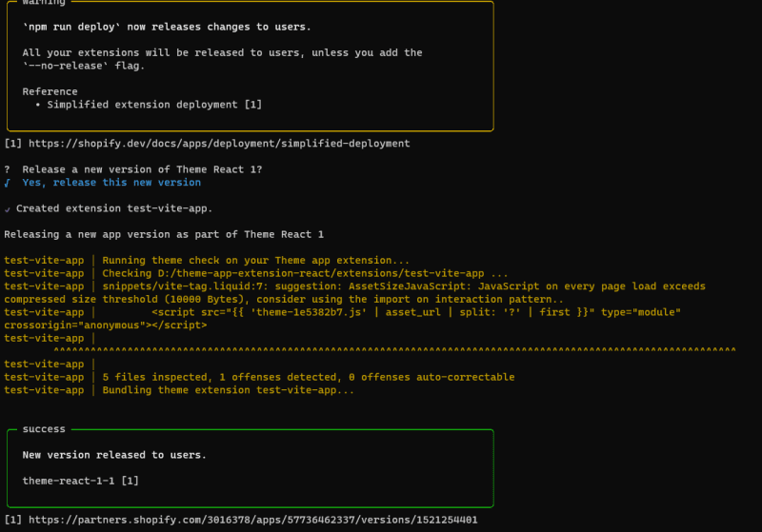Open the shopify.dev simplified-deployment URL
The width and height of the screenshot is (762, 532).
[219, 143]
